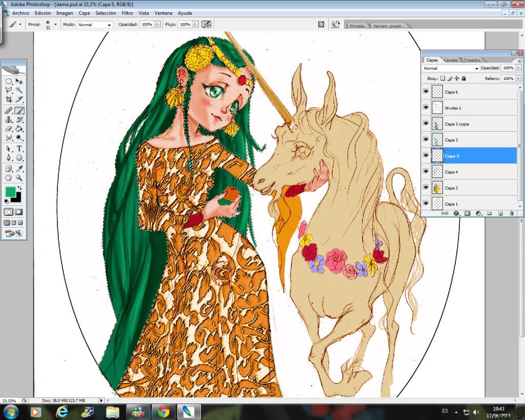
Task: Select the Path Selection tool
Action: pyautogui.click(x=9, y=149)
